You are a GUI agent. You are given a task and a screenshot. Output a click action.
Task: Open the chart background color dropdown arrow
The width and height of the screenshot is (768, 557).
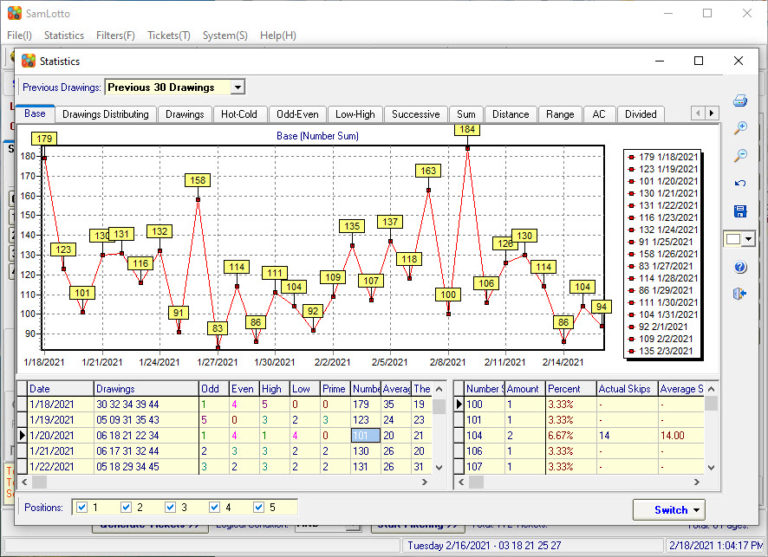coord(749,240)
